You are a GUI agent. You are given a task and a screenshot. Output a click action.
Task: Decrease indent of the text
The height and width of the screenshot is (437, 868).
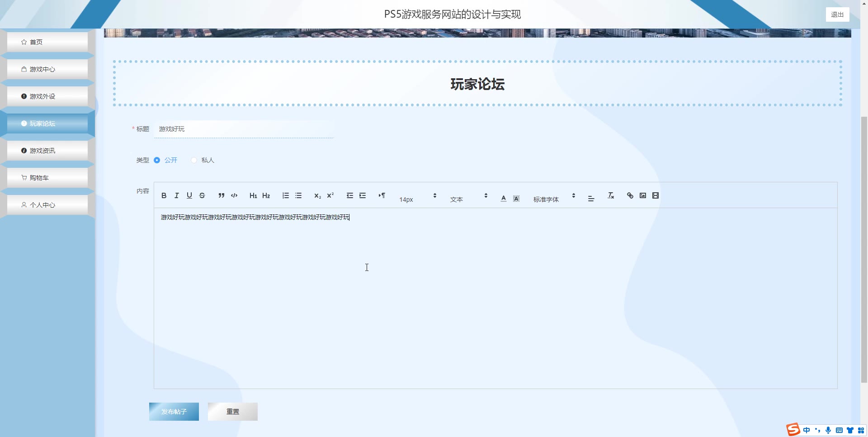pos(349,195)
